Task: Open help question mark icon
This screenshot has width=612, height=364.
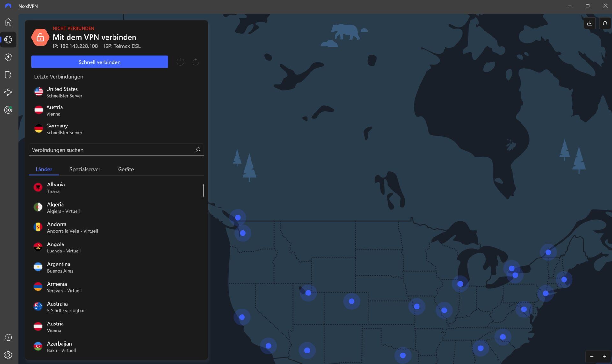Action: [x=8, y=338]
